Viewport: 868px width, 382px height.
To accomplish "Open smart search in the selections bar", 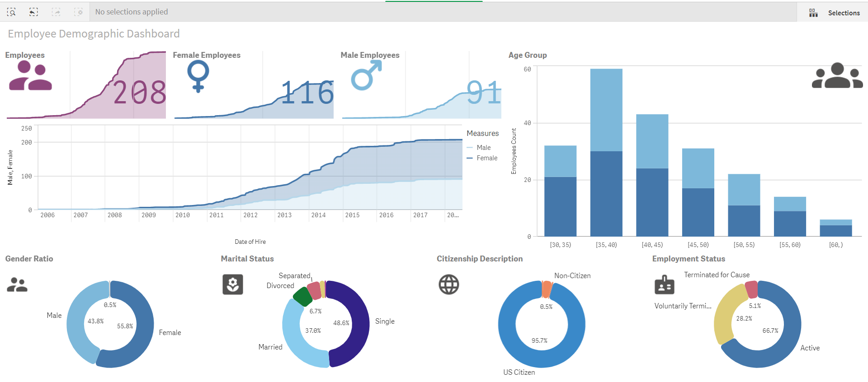I will [x=11, y=12].
